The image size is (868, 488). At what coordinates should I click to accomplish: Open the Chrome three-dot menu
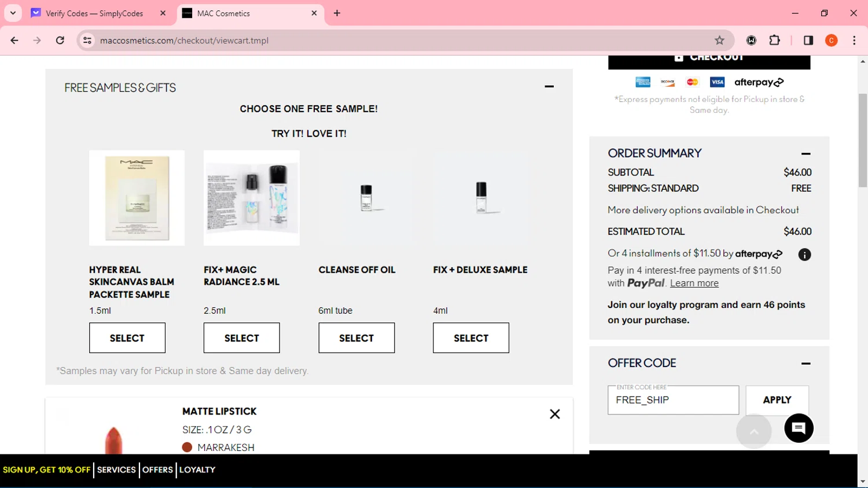(x=854, y=41)
